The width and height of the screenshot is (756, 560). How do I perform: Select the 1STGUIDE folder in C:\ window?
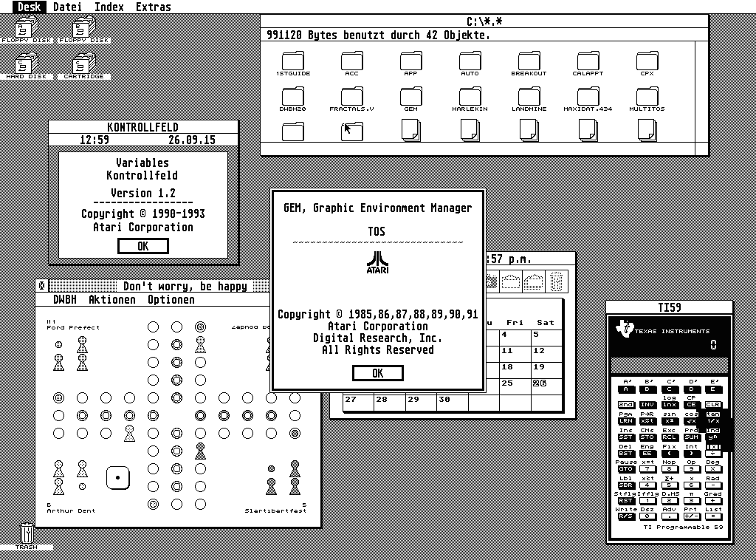click(293, 64)
